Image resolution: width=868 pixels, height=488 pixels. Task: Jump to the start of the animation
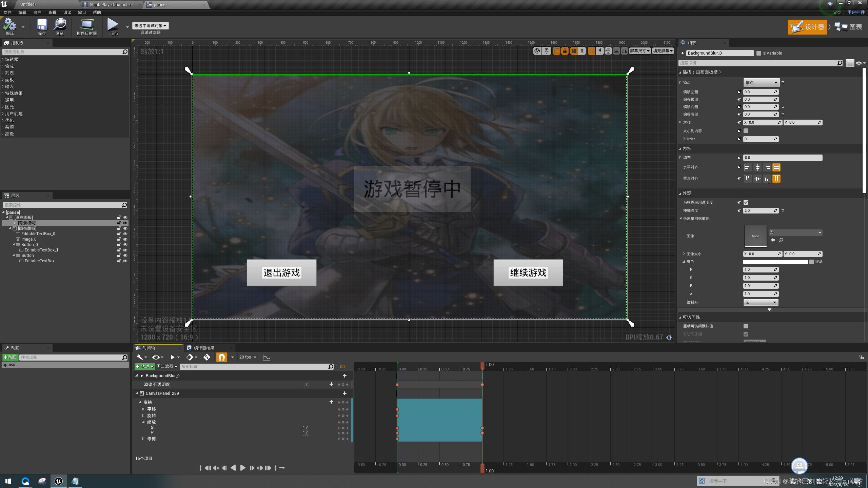tap(208, 468)
